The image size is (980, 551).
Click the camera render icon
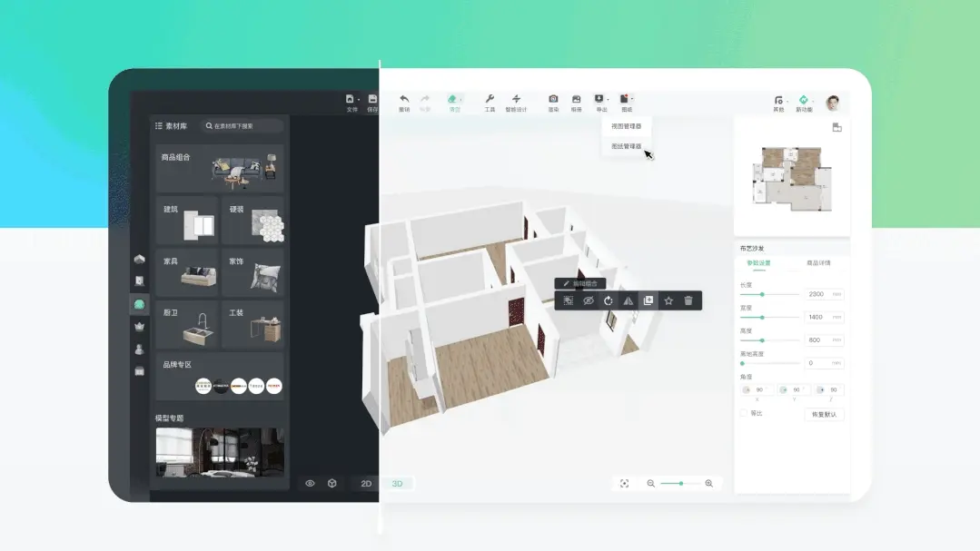553,99
